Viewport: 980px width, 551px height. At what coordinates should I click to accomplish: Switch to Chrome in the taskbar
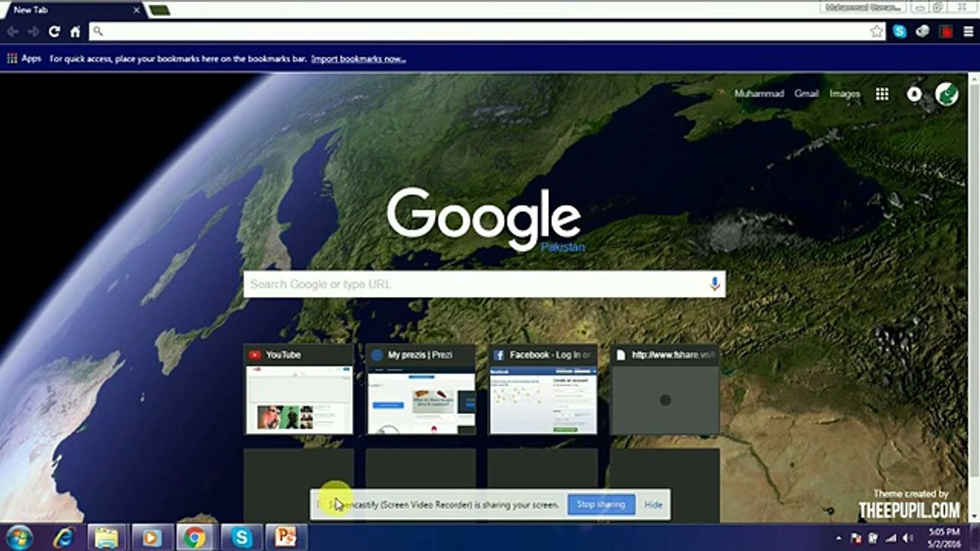pos(195,537)
